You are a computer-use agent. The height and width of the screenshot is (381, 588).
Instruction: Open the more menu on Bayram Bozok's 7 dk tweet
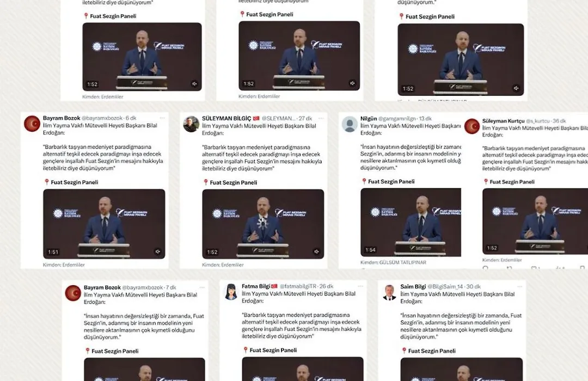pos(202,287)
